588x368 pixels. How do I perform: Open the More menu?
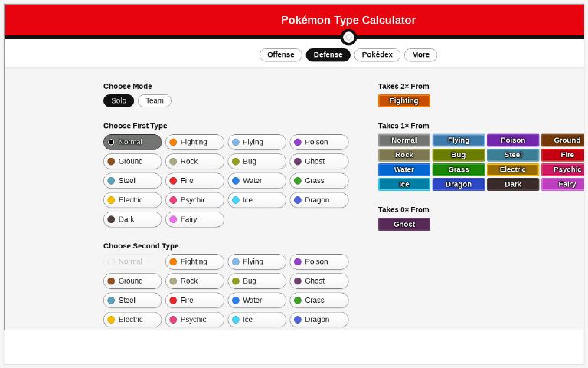pyautogui.click(x=420, y=55)
